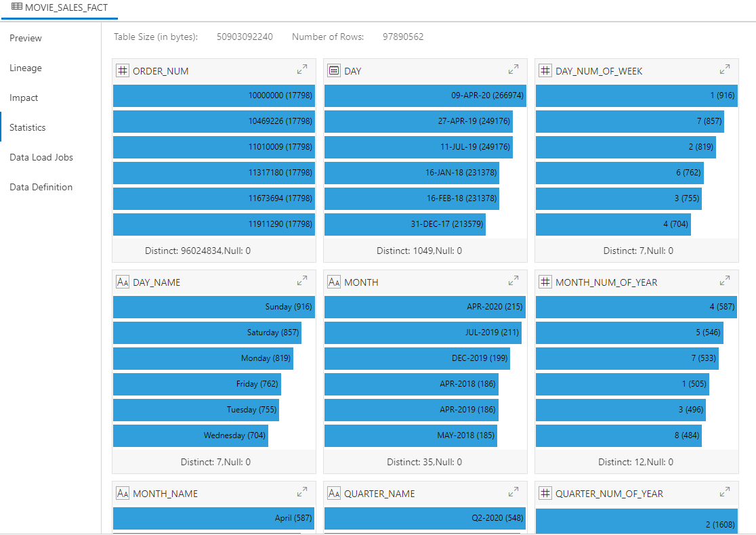
Task: Click the number icon on DAY_NUM_OF_WEEK
Action: click(545, 70)
